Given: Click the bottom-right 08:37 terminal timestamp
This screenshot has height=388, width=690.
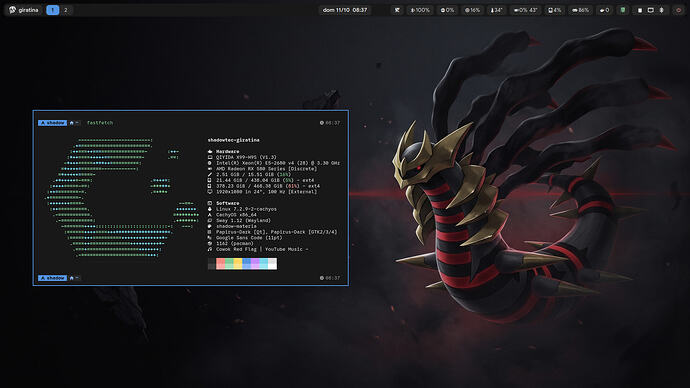Looking at the screenshot, I should pos(330,278).
